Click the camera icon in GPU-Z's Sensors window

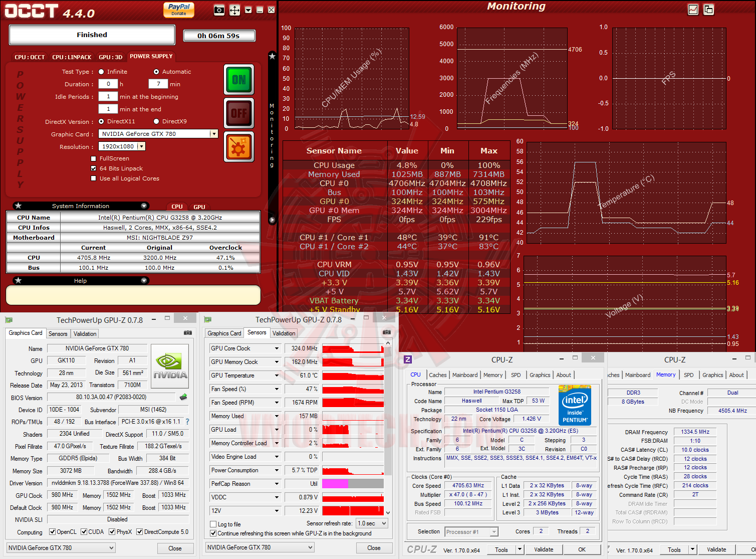[387, 332]
